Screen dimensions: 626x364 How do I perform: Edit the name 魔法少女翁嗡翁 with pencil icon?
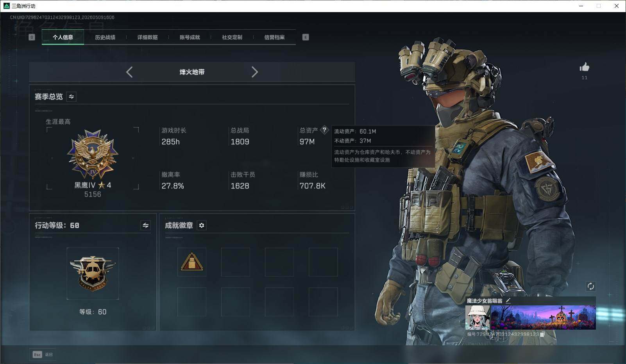click(x=508, y=301)
